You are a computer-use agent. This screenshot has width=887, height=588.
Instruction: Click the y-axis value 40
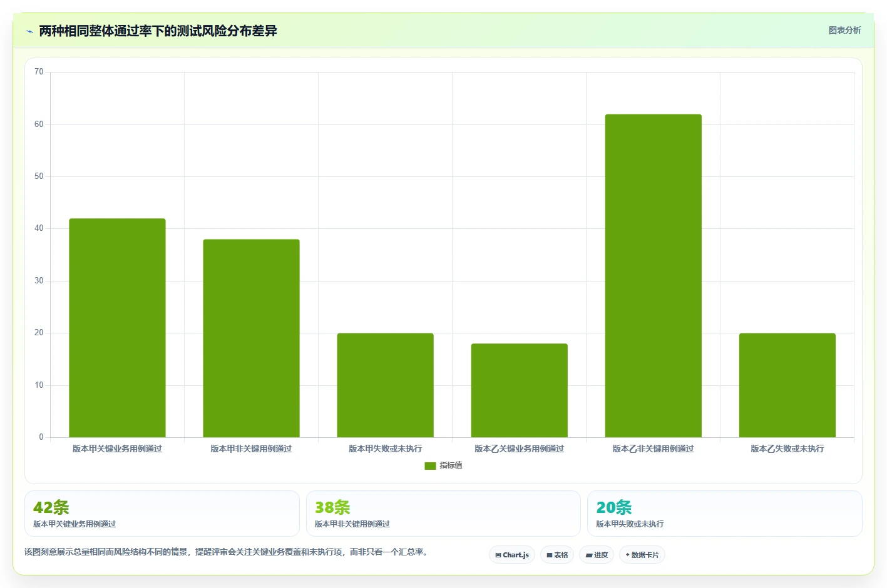39,228
